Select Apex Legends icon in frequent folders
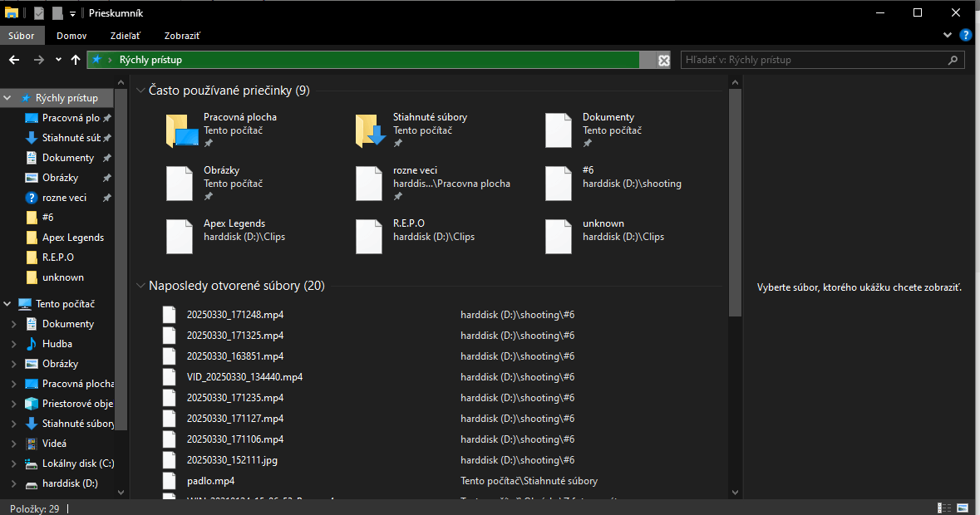Screen dimensions: 980x515 (180, 237)
